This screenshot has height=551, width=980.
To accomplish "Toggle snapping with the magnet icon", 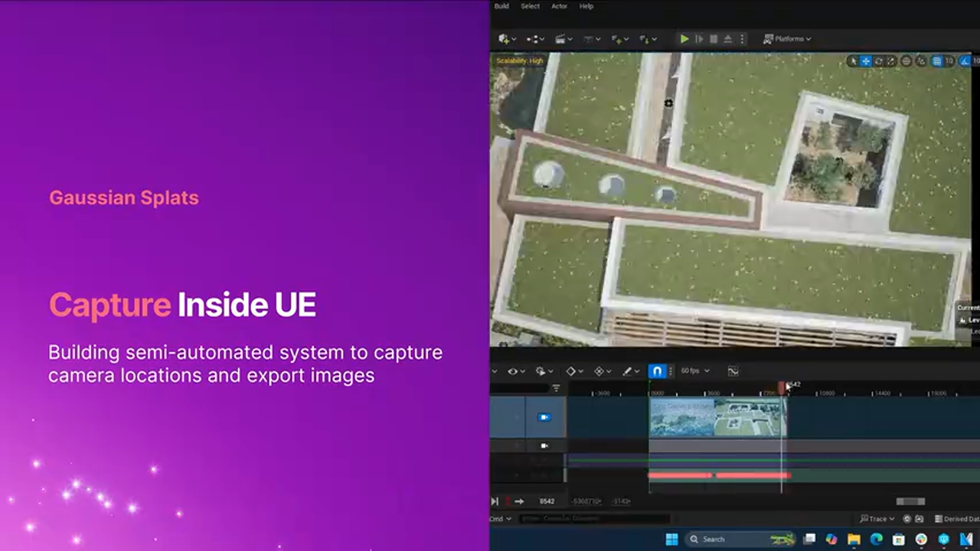I will coord(657,371).
